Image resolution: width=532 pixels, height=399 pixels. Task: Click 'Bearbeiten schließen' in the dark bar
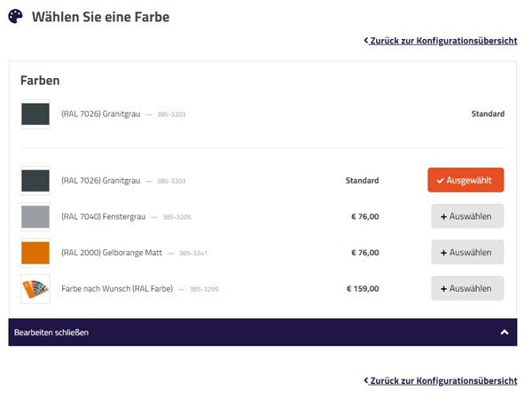pyautogui.click(x=51, y=332)
